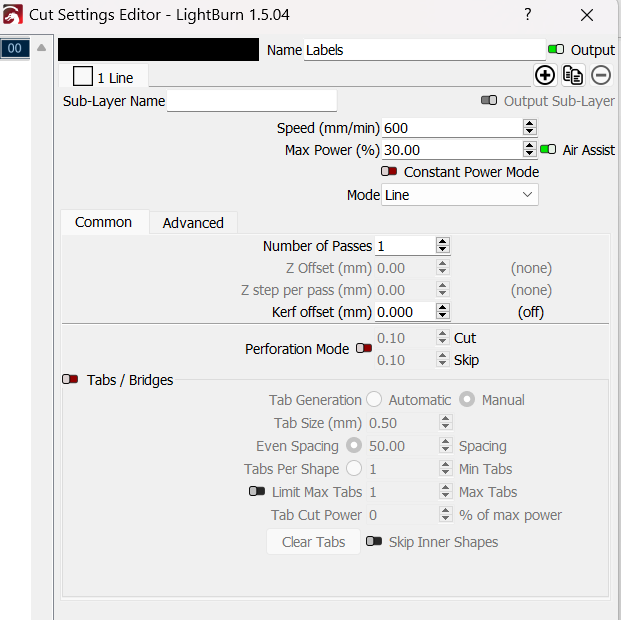Open the Mode dropdown showing Line

[x=460, y=195]
